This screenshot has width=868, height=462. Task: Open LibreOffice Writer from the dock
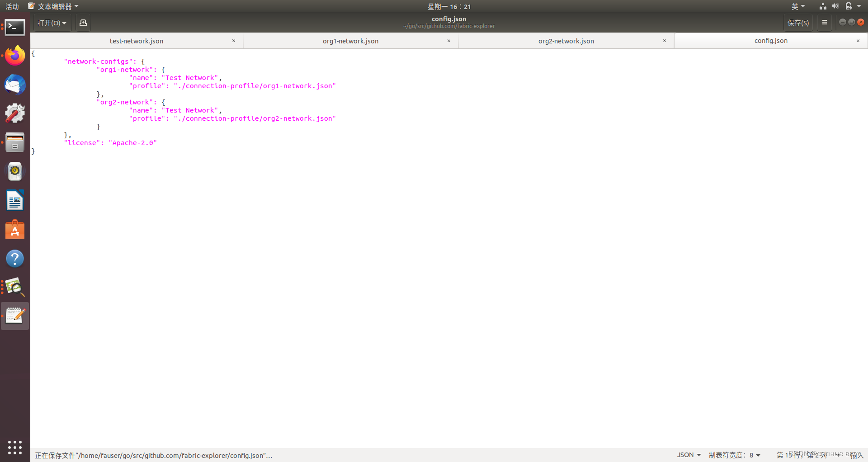(15, 200)
